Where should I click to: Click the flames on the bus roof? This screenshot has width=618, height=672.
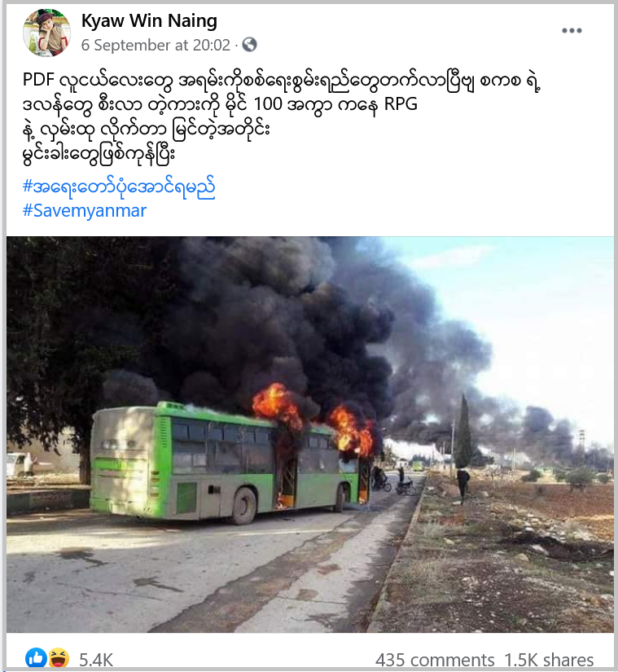pyautogui.click(x=278, y=406)
